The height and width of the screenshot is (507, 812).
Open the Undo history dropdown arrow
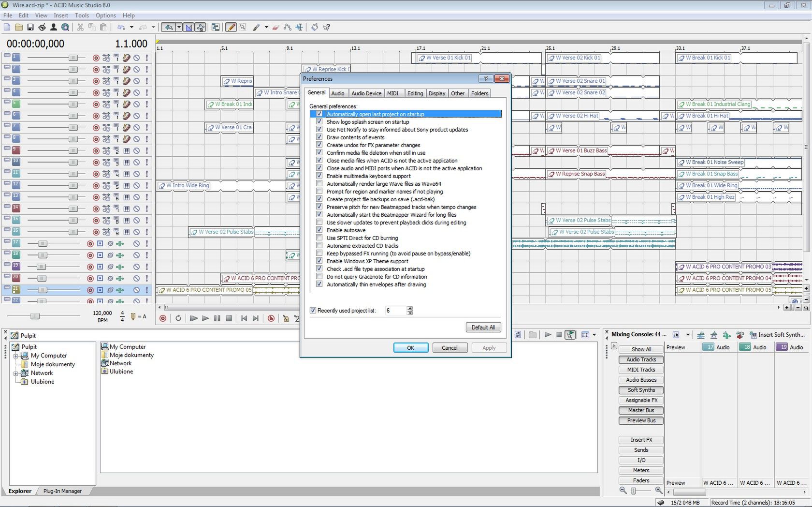point(131,27)
